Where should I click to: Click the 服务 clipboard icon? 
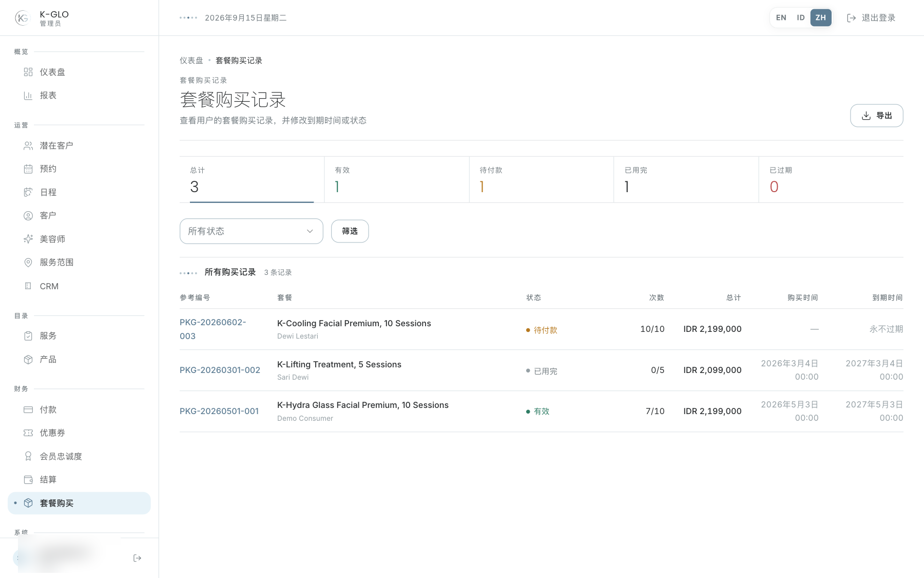point(28,336)
